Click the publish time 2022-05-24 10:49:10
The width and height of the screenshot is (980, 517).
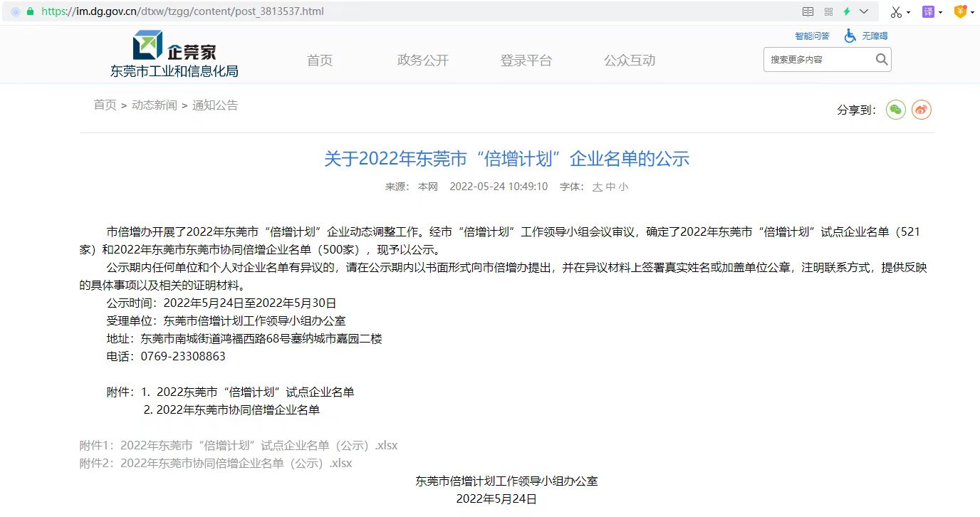pos(499,187)
